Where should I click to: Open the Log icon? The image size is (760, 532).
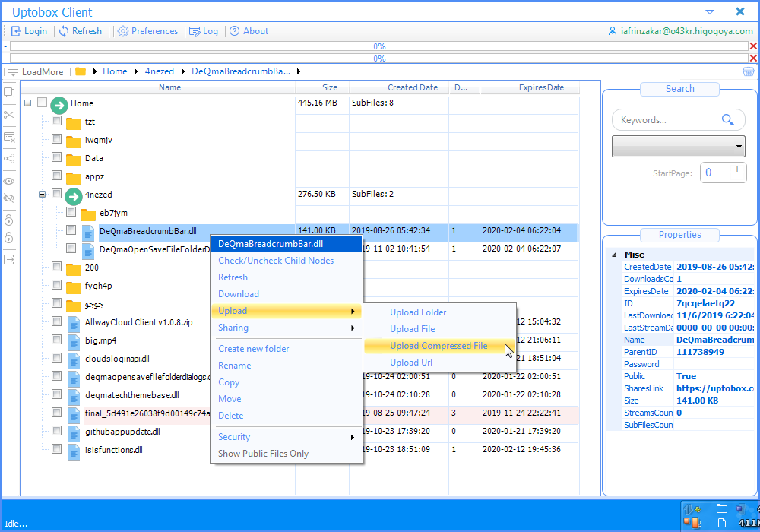[x=195, y=31]
